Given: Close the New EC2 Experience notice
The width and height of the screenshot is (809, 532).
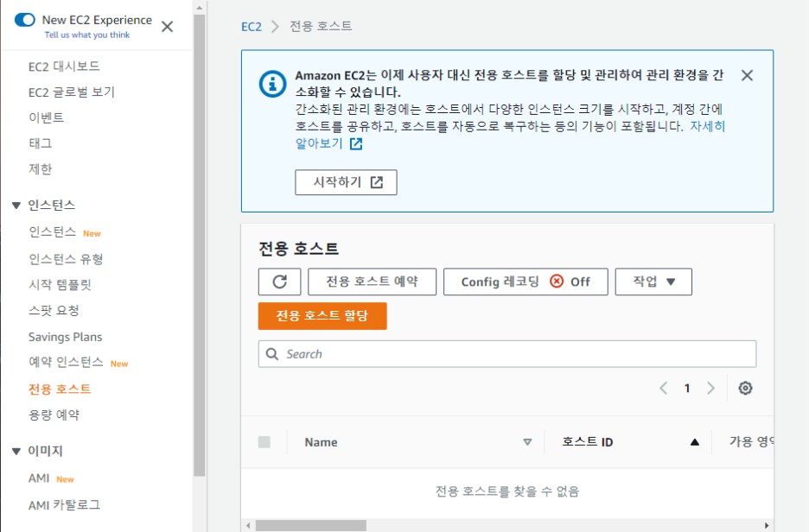Looking at the screenshot, I should pos(167,26).
